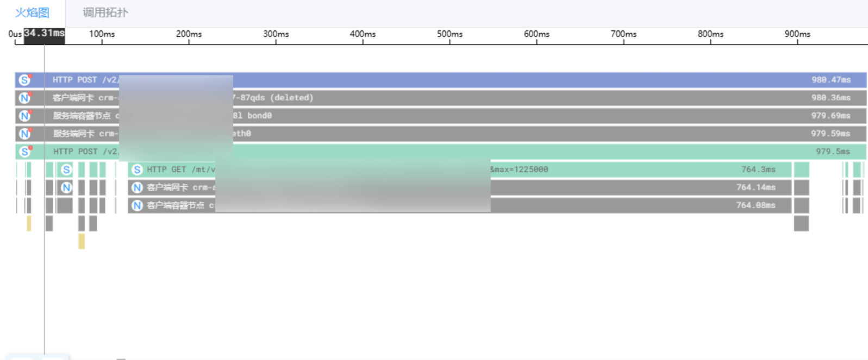Click the S icon on the green 979.5ms span
Screen dimensions: 868x360
point(24,151)
